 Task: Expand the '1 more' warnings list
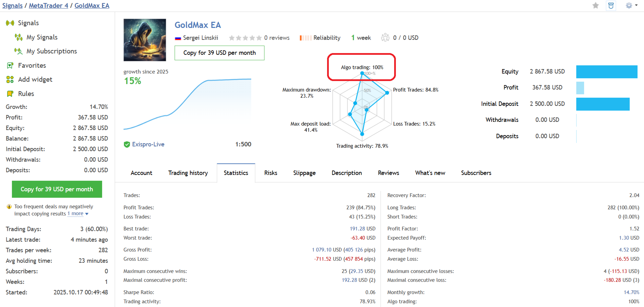point(78,214)
